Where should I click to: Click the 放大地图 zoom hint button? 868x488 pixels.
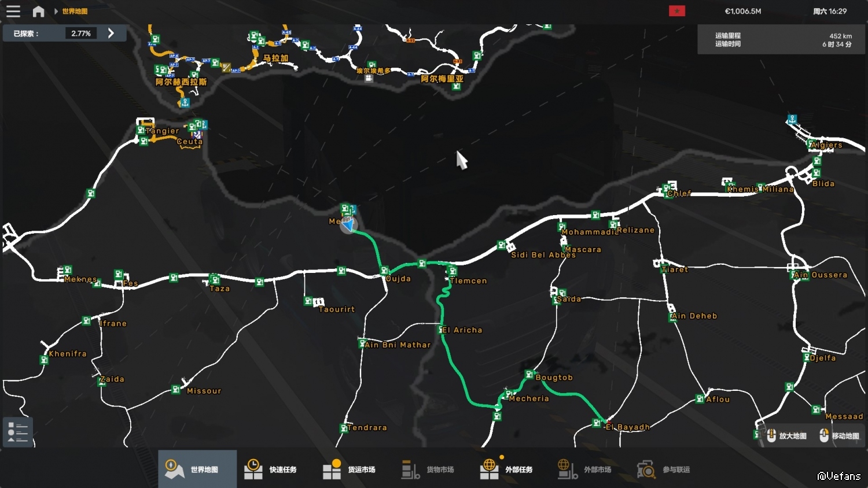point(786,436)
